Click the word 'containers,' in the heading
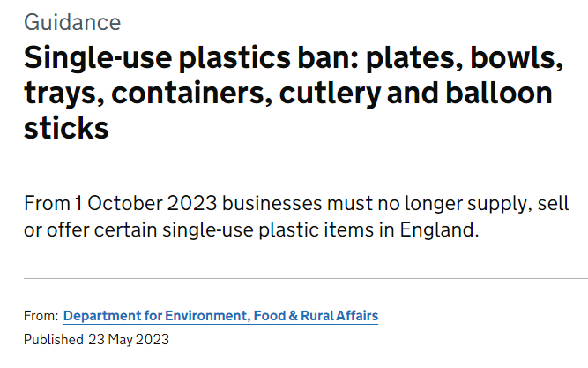Viewport: 588px width, 368px height. pos(191,94)
